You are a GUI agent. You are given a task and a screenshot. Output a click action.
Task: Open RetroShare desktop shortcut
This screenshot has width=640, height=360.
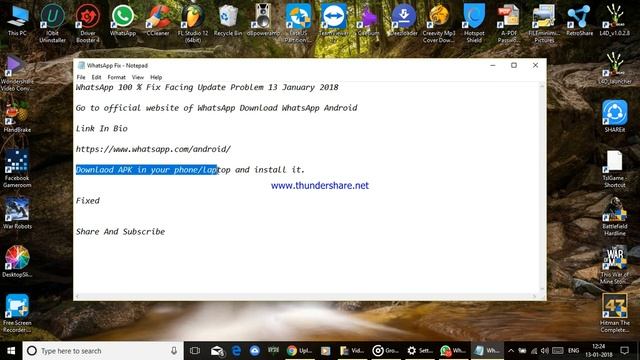click(x=579, y=20)
